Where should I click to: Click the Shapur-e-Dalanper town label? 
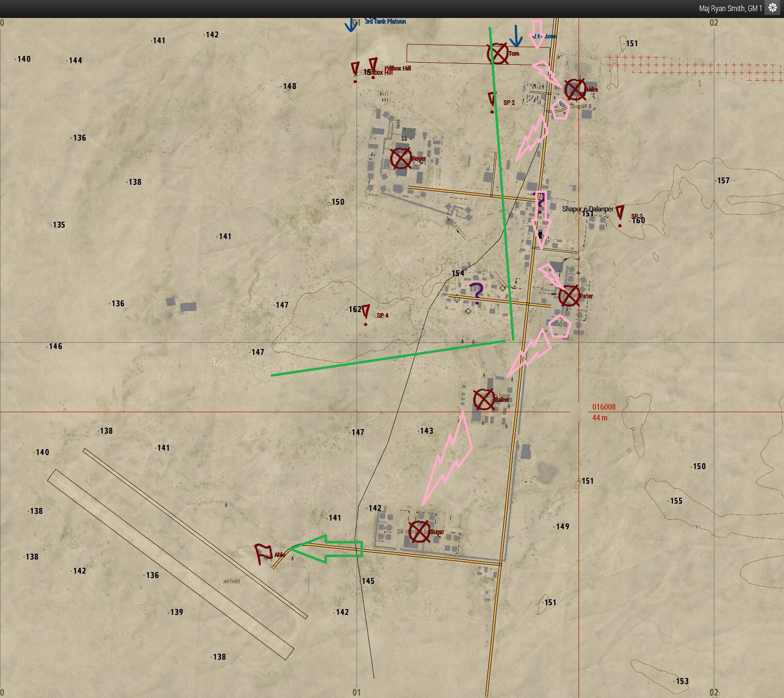pos(587,209)
